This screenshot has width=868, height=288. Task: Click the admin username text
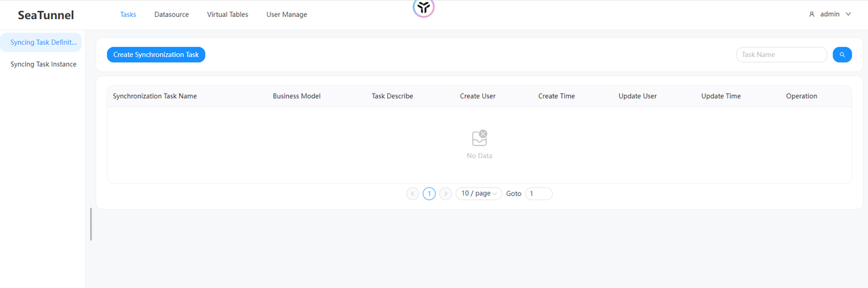click(830, 14)
